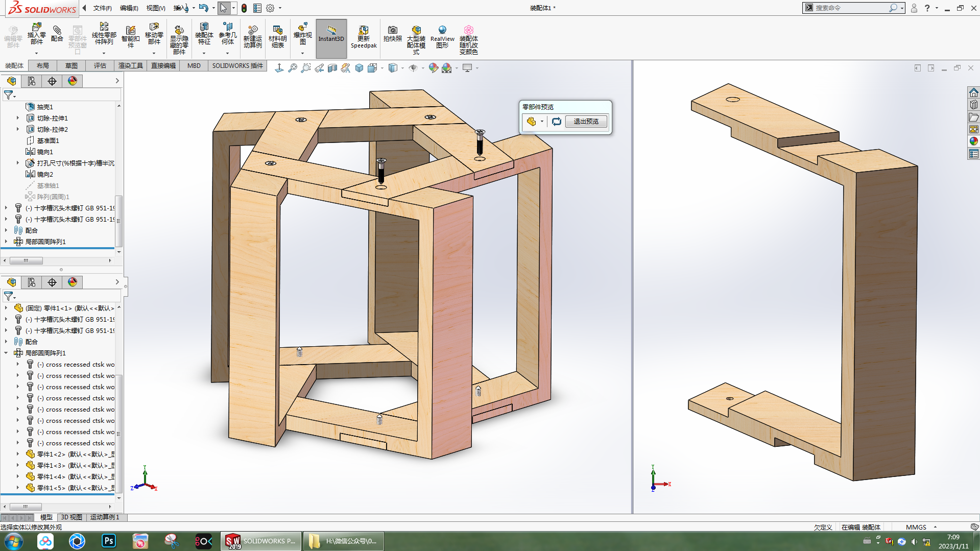Open the SolidWorks home resources icon on right pane
The image size is (980, 551).
(x=974, y=92)
